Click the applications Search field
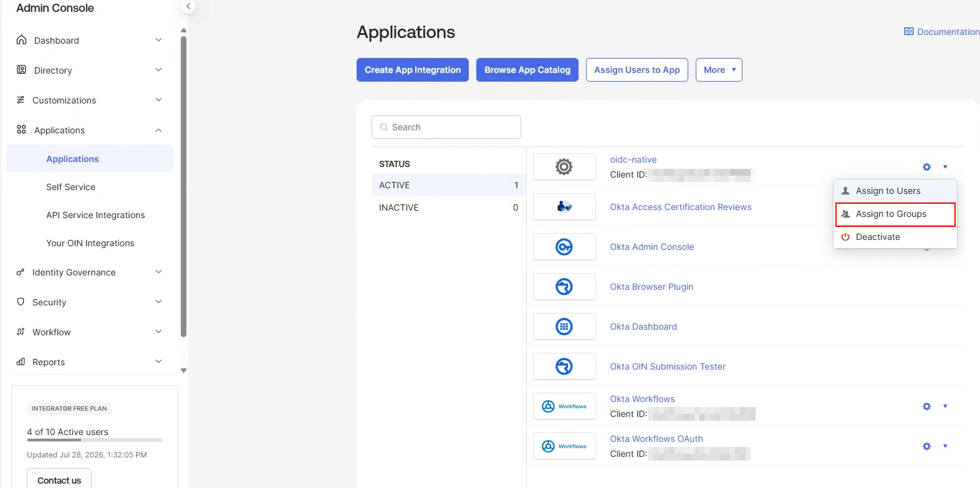The width and height of the screenshot is (980, 488). (446, 127)
